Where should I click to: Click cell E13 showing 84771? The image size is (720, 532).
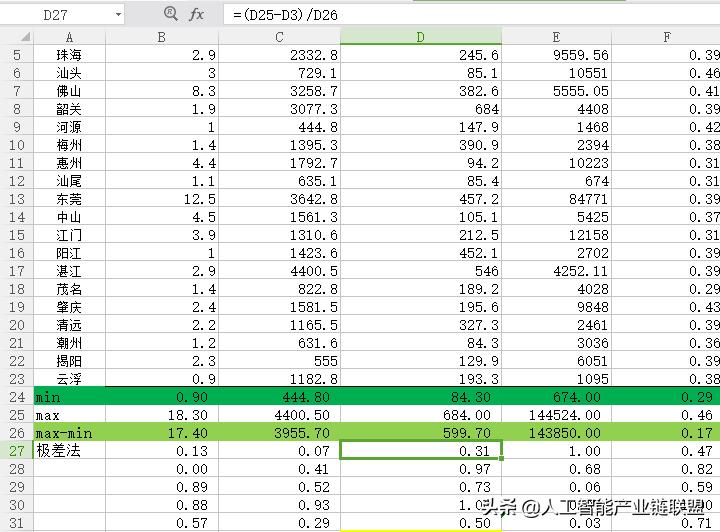pyautogui.click(x=556, y=199)
